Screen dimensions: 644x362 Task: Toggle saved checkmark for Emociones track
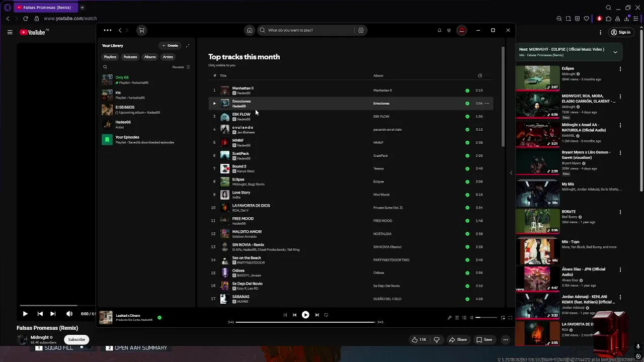click(467, 104)
